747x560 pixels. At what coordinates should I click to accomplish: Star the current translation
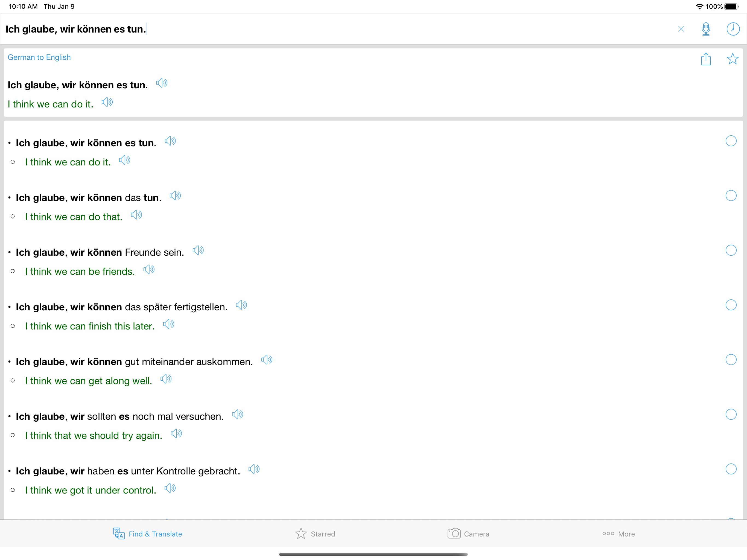[x=732, y=59]
